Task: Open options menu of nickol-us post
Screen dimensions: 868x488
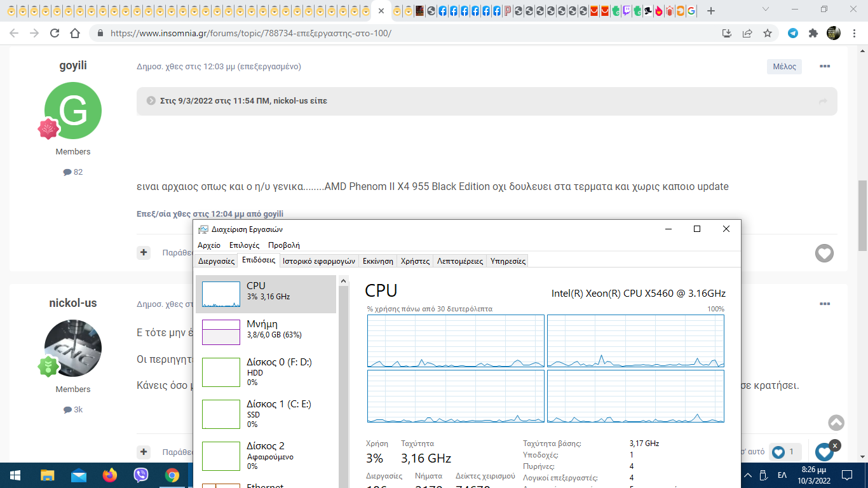Action: [825, 304]
